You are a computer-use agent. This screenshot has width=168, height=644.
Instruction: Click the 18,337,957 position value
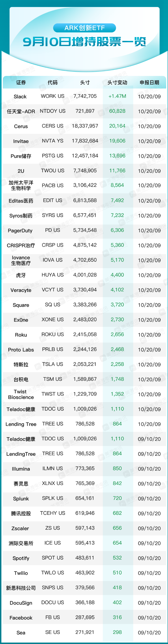85,126
